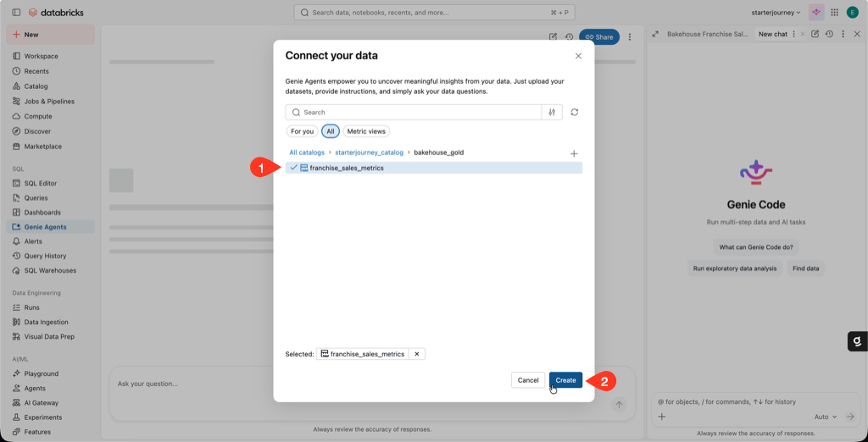Go to All catalogs breadcrumb

point(307,152)
